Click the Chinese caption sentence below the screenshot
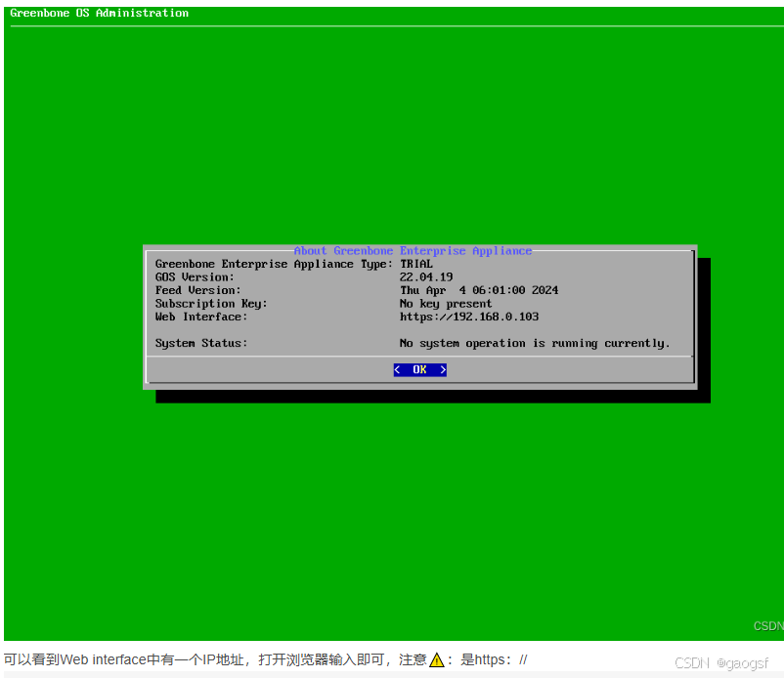 [266, 660]
